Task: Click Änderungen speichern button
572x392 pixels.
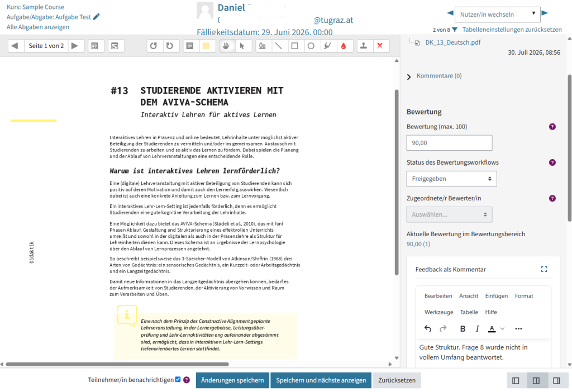Action: (x=232, y=380)
